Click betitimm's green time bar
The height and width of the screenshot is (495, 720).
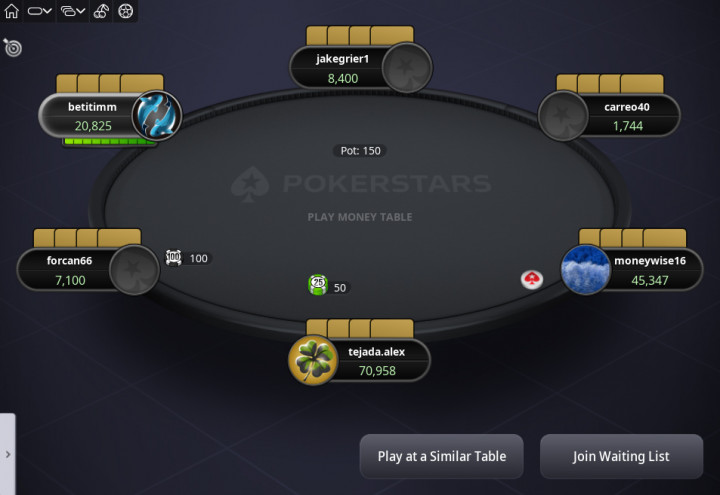click(109, 141)
